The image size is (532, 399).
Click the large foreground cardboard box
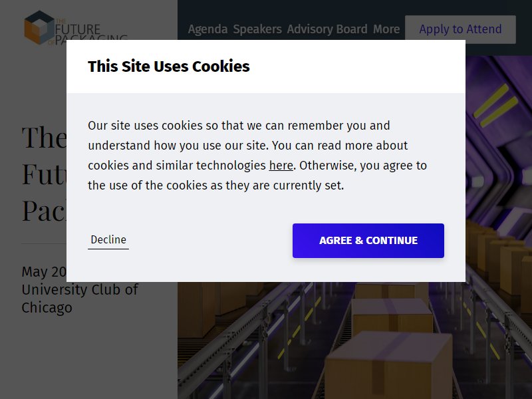(388, 366)
